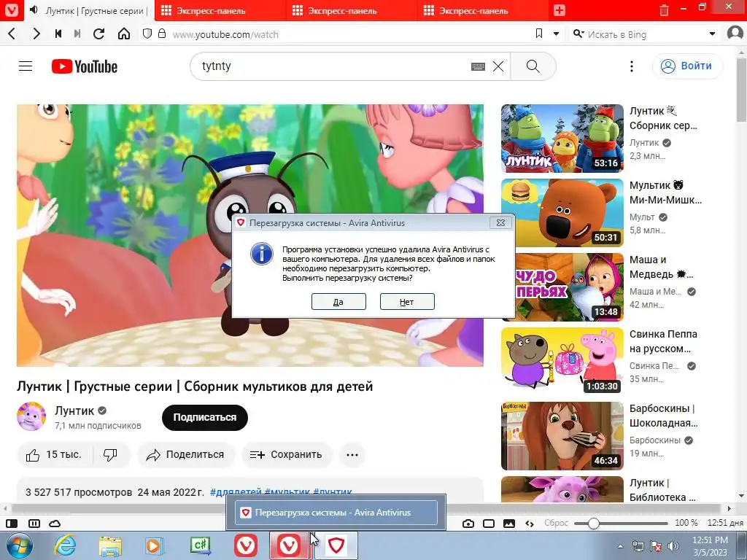Open the on-screen keyboard icon in search
747x560 pixels.
click(x=478, y=66)
